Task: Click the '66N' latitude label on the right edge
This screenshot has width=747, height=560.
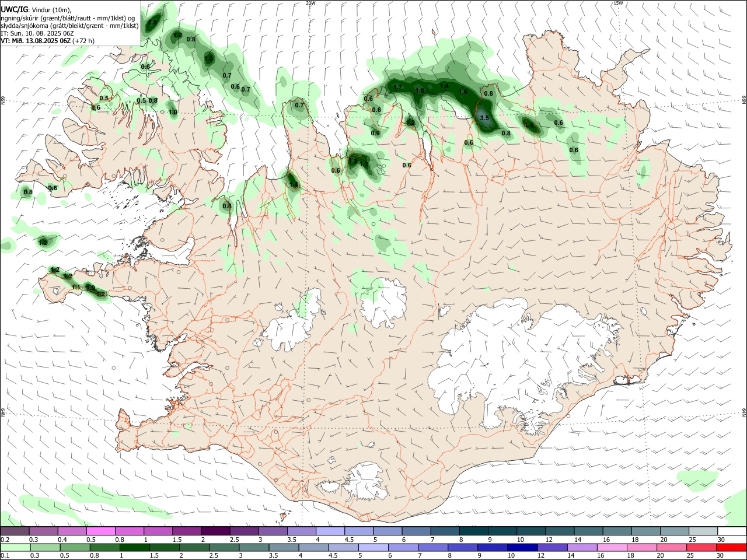Action: (744, 100)
